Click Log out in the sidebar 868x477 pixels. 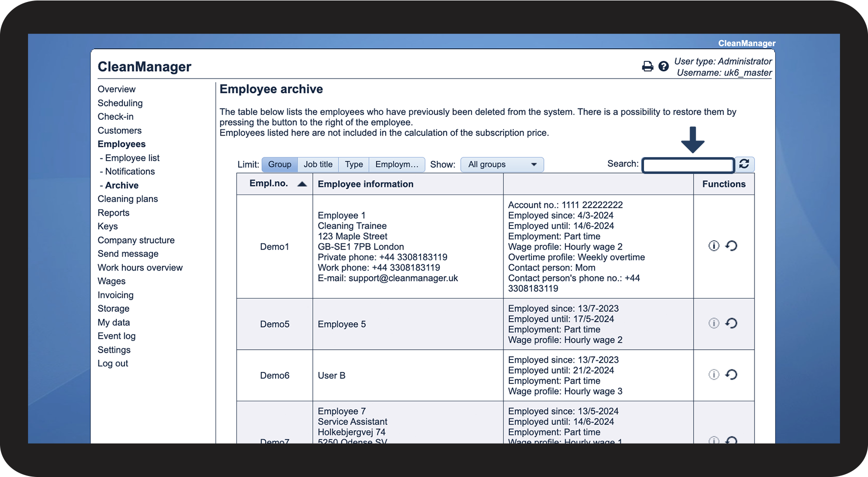(112, 364)
